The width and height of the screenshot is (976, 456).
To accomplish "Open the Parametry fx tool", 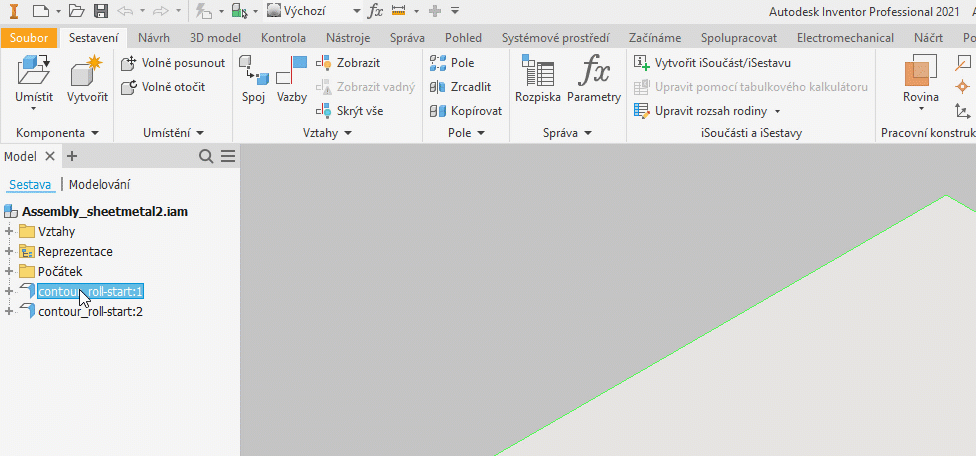I will coord(594,78).
